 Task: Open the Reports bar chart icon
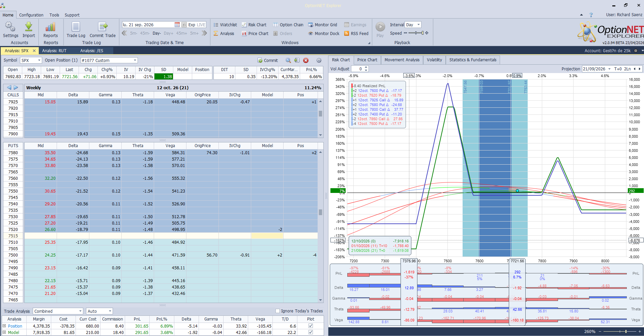(x=51, y=30)
